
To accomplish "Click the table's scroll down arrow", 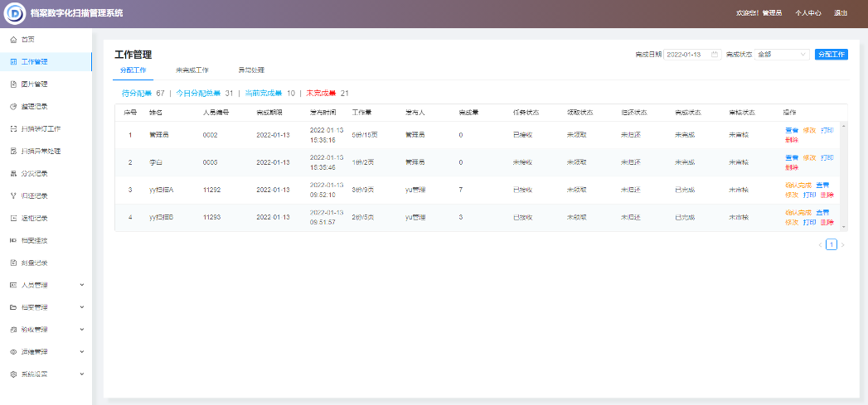I will [844, 226].
